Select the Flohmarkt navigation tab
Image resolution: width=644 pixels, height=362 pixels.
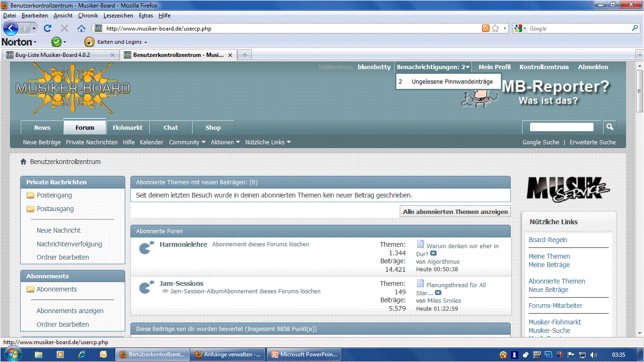coord(128,127)
